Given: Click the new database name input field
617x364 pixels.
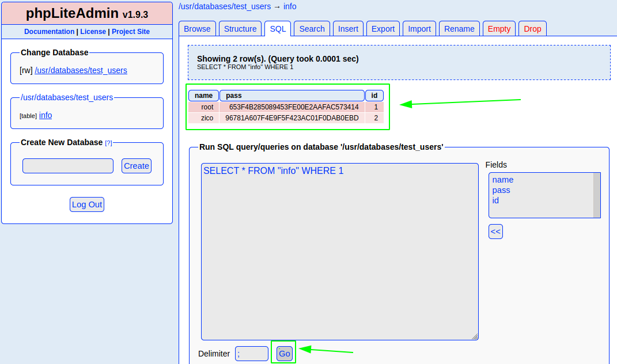Looking at the screenshot, I should [x=68, y=166].
